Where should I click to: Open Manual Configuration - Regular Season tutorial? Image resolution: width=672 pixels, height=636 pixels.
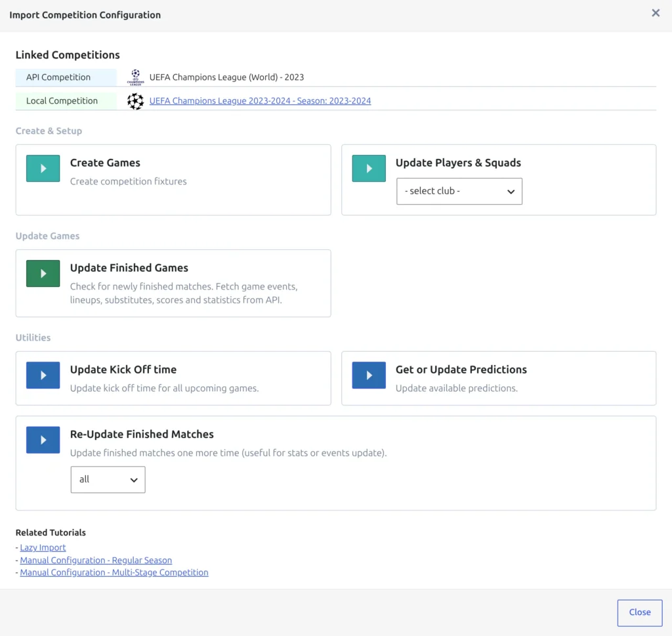96,560
